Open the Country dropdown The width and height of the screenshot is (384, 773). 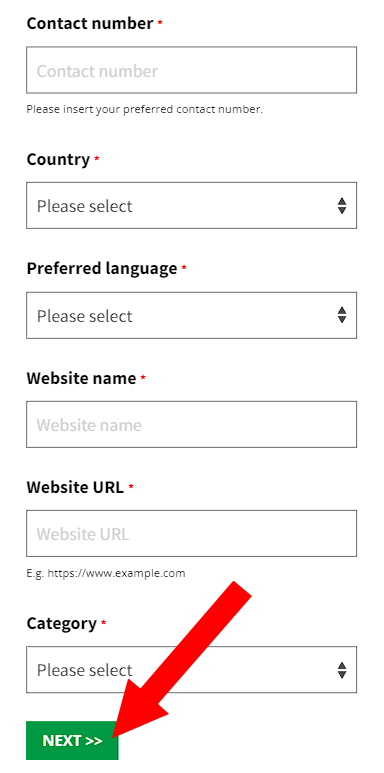coord(191,205)
